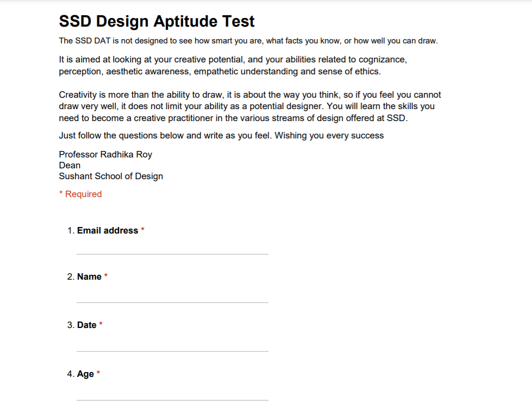Click the Professor Radhika Roy signature line
Viewport: 532px width, 410px height.
pyautogui.click(x=105, y=155)
